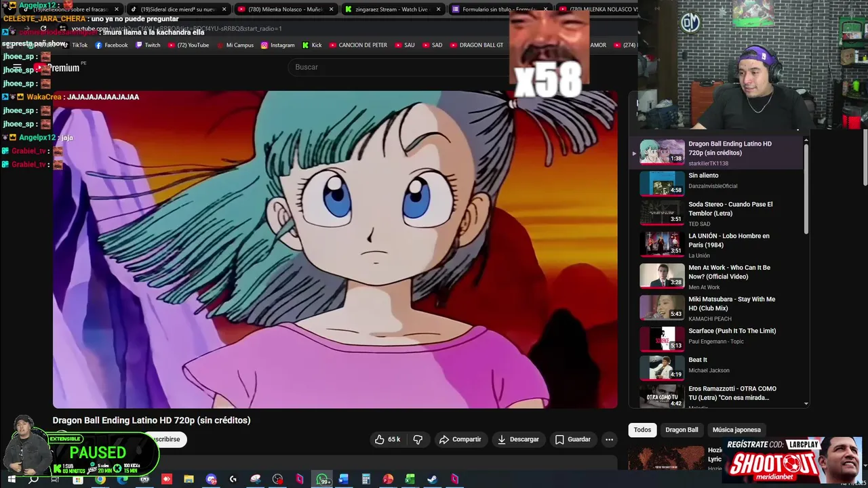Viewport: 868px width, 488px height.
Task: Play Eros Ramazzotti OTRA COMO TU
Action: (x=715, y=396)
